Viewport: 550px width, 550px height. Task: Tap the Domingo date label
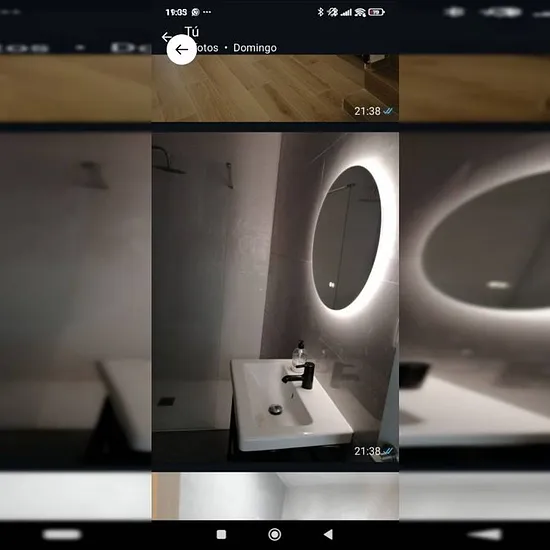click(255, 48)
